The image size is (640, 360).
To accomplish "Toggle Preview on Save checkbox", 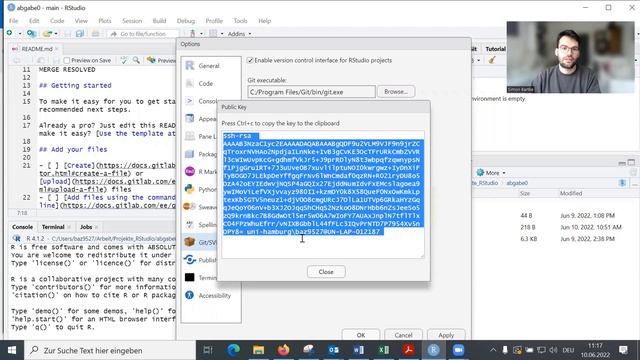I will [x=67, y=60].
